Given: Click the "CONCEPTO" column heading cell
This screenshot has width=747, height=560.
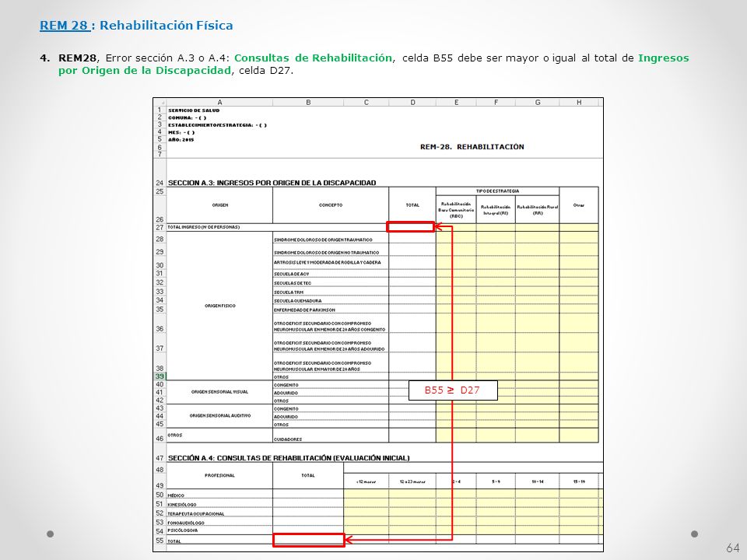Looking at the screenshot, I should [x=331, y=205].
